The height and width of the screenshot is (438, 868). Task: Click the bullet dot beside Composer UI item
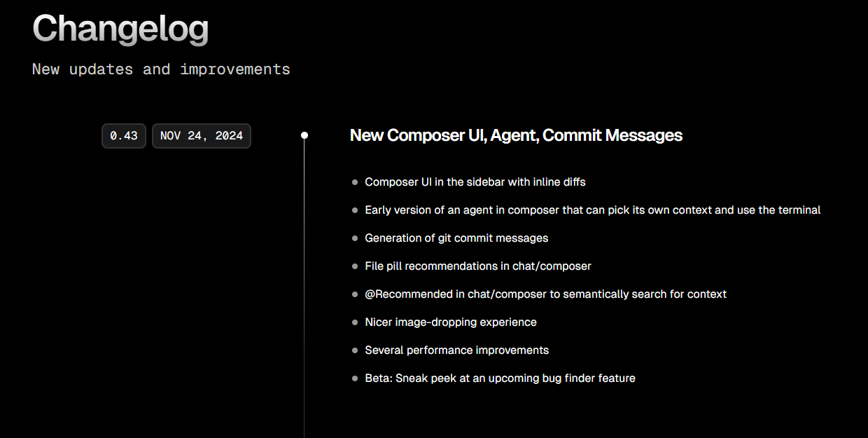(x=355, y=182)
